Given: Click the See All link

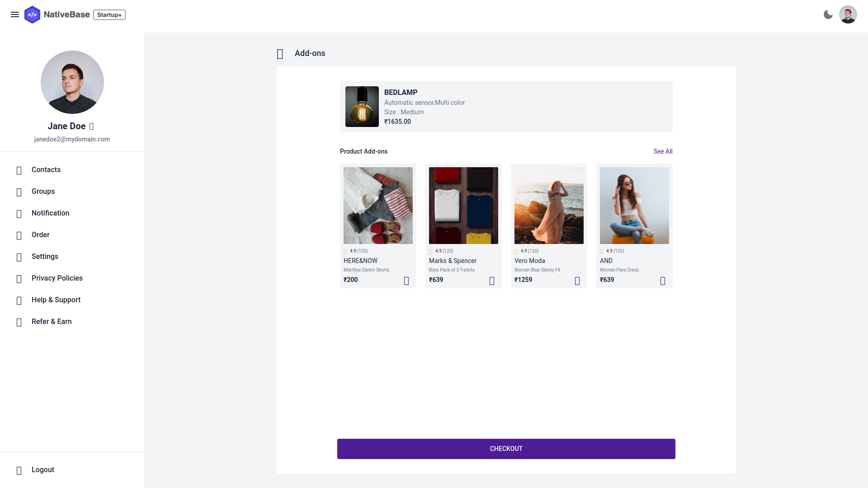Looking at the screenshot, I should (663, 151).
